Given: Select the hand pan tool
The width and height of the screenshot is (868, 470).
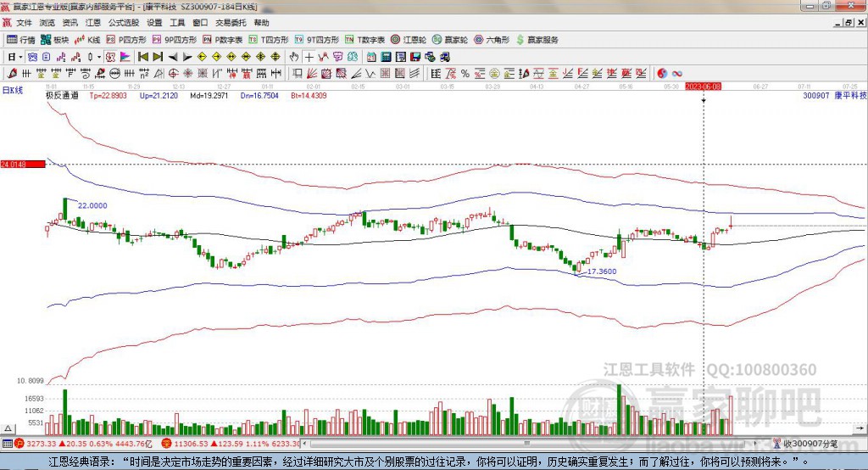Looking at the screenshot, I should (294, 57).
